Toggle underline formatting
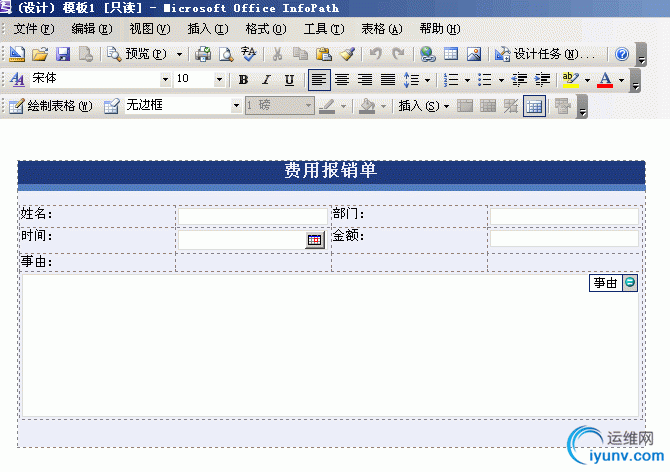 pyautogui.click(x=289, y=80)
